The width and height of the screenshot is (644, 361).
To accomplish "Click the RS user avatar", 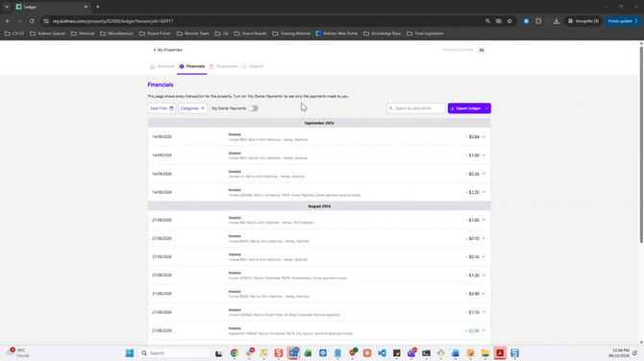I will click(x=482, y=50).
